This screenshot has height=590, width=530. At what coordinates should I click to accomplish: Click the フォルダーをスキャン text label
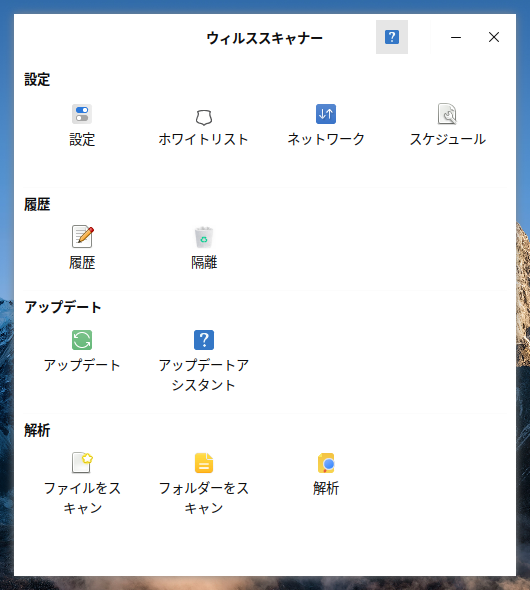[x=203, y=498]
